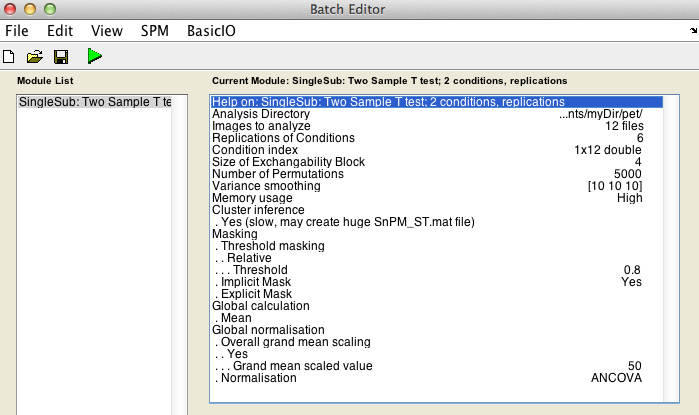Open the SPM menu
699x415 pixels.
[155, 31]
